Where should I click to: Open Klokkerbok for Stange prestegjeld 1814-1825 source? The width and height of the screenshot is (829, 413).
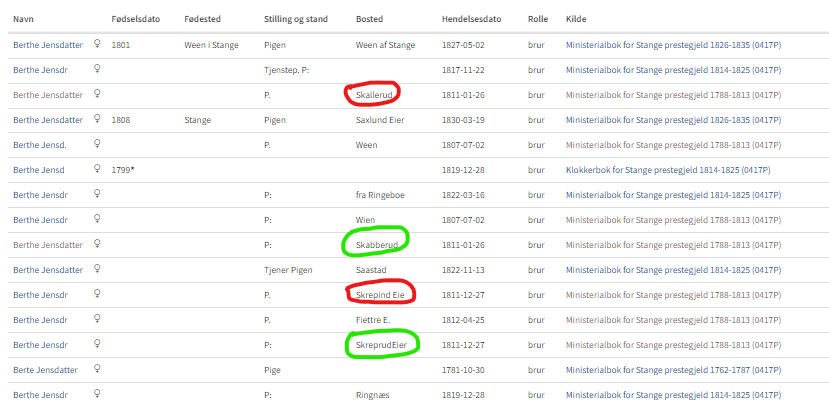(668, 170)
